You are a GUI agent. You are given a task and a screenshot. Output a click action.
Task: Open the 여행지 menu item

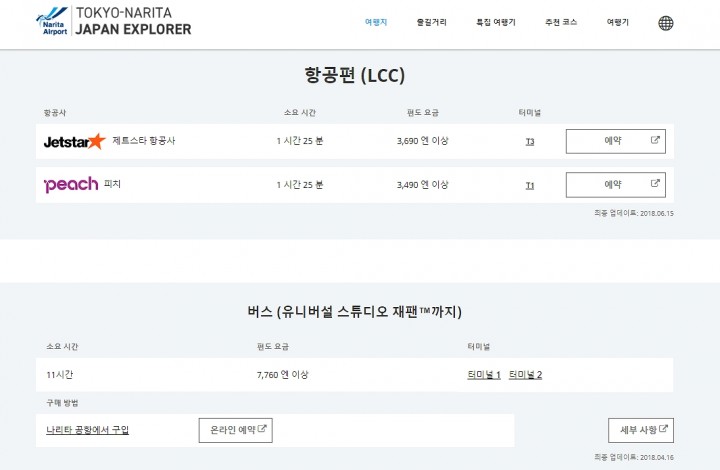376,22
